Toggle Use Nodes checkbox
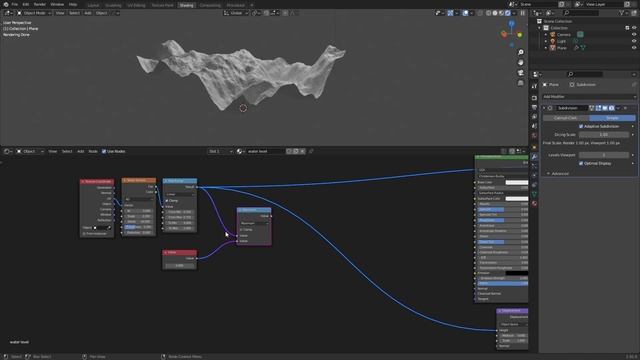This screenshot has height=360, width=640. tap(104, 151)
